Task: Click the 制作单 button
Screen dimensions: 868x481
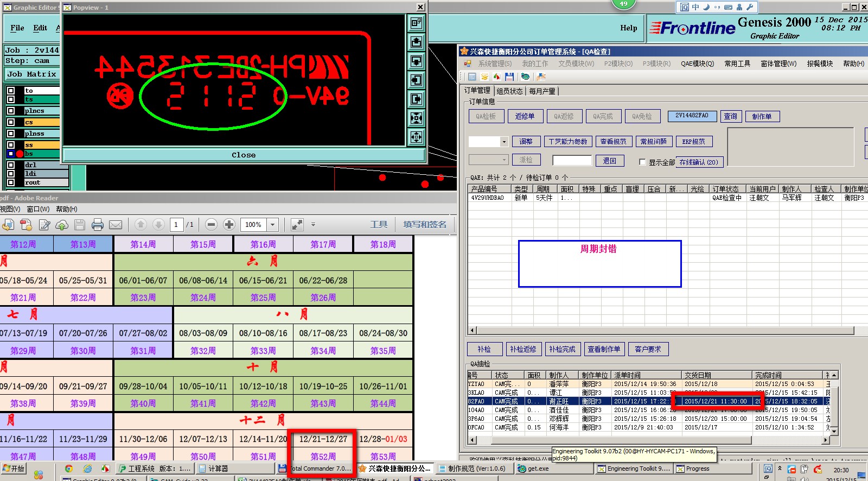Action: pyautogui.click(x=762, y=116)
